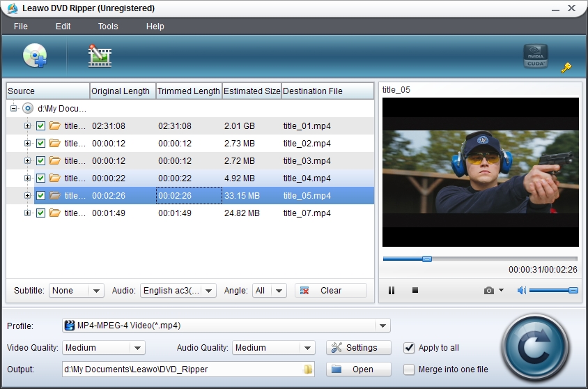The height and width of the screenshot is (389, 588).
Task: Open the Help menu
Action: point(155,26)
